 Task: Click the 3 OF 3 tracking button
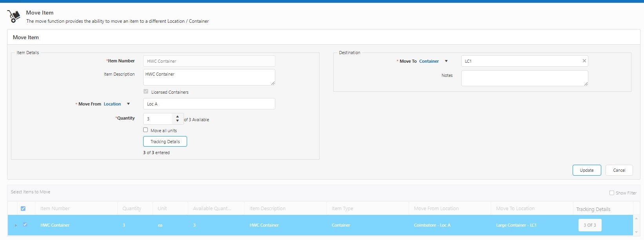[589, 225]
